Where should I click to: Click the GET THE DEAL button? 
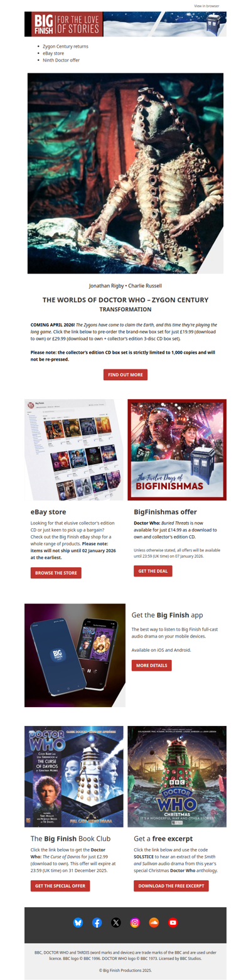[152, 571]
